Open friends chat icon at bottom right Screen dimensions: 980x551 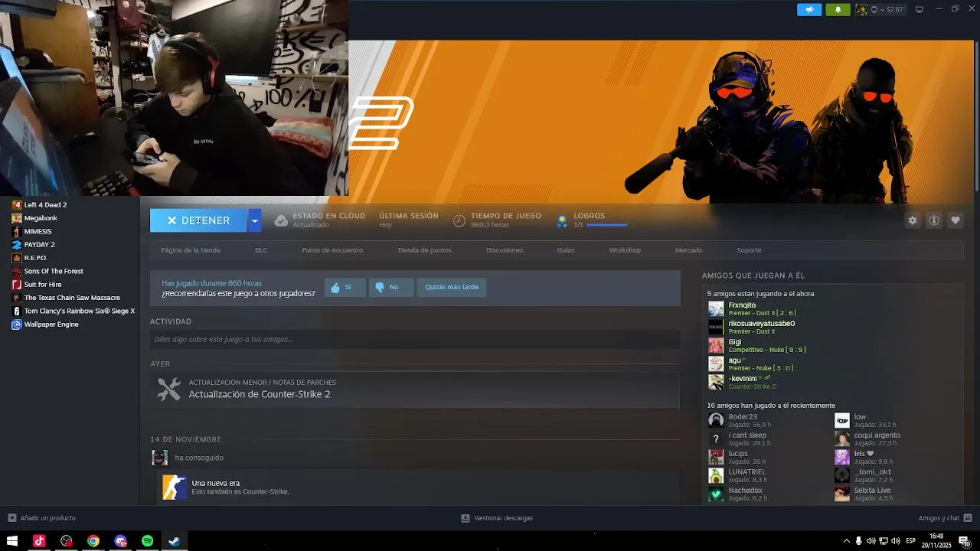click(x=968, y=518)
